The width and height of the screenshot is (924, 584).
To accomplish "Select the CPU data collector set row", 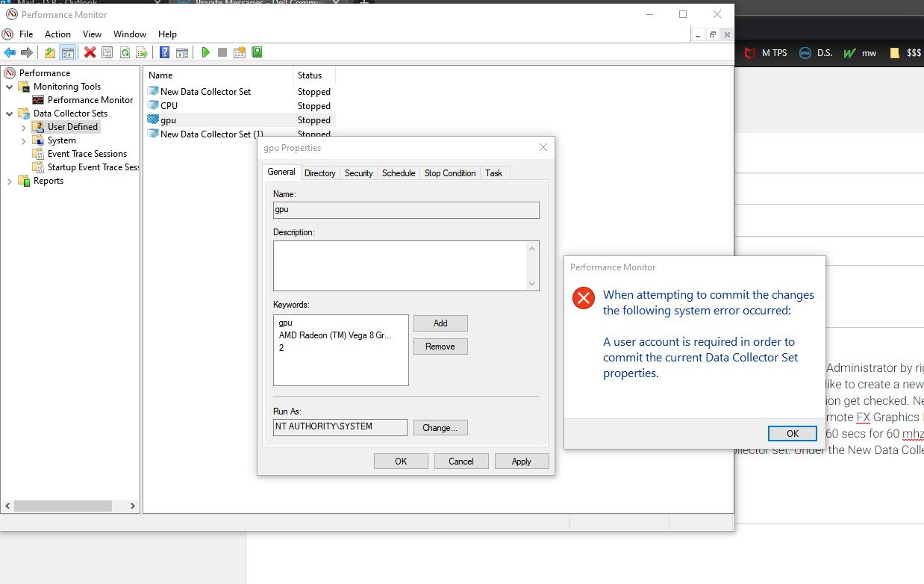I will tap(239, 106).
